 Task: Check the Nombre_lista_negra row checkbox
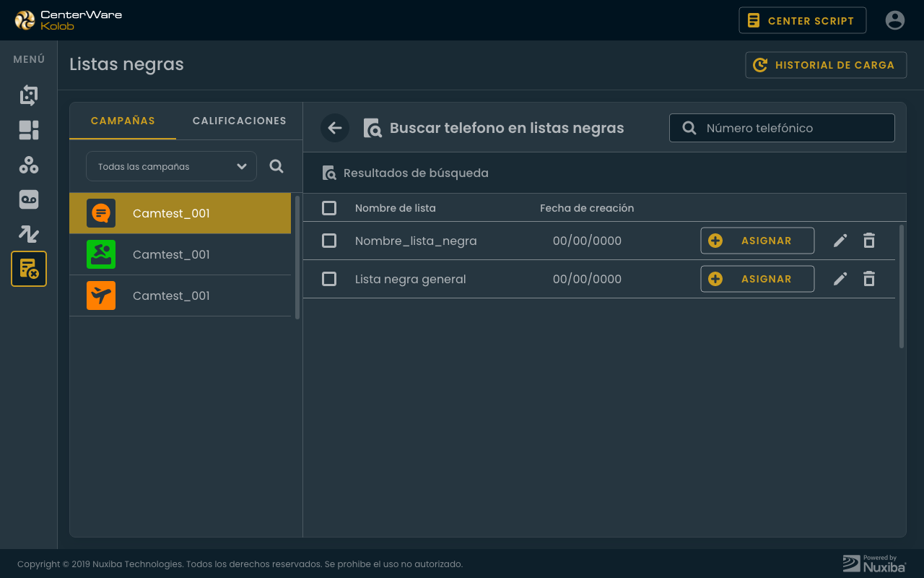tap(329, 241)
